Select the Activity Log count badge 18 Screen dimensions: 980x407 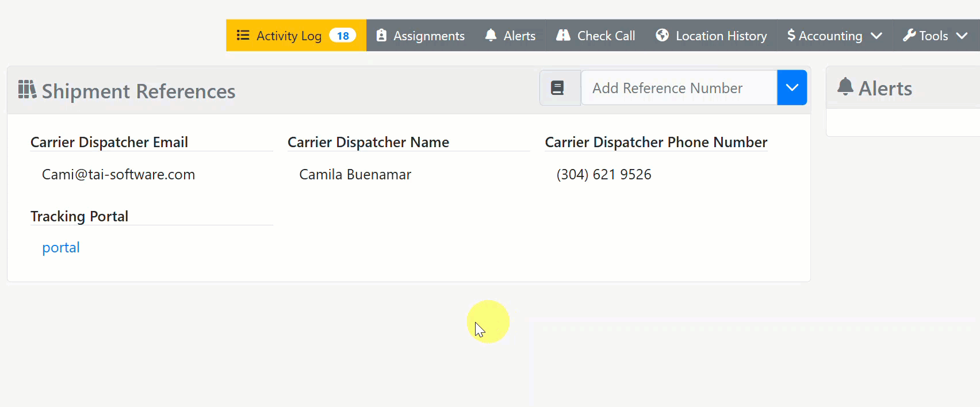click(343, 36)
